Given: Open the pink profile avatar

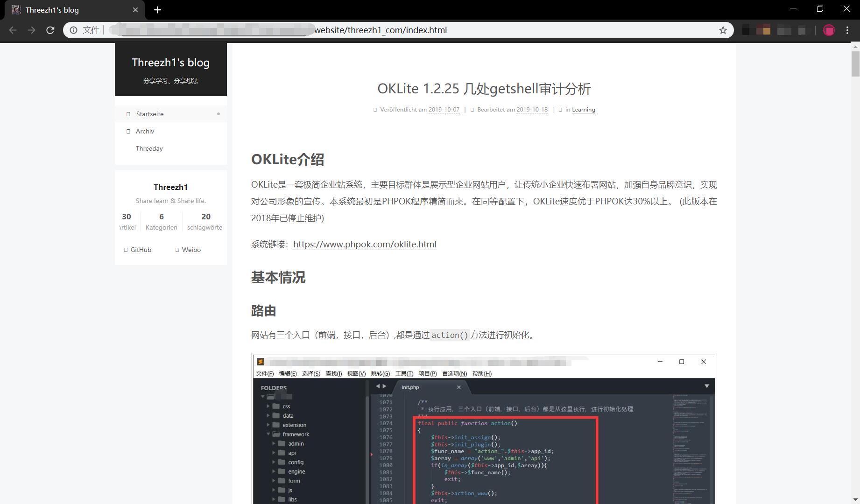Looking at the screenshot, I should pos(829,30).
